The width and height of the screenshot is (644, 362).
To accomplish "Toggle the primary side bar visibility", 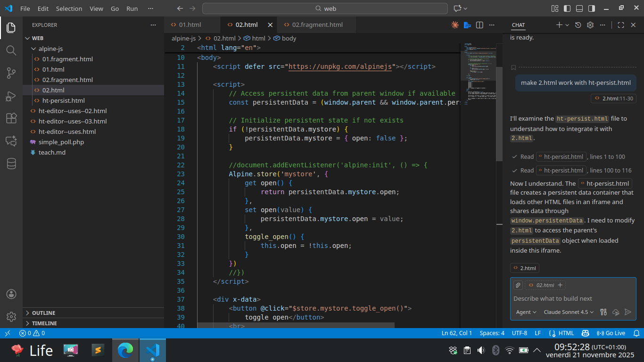I will [x=567, y=8].
